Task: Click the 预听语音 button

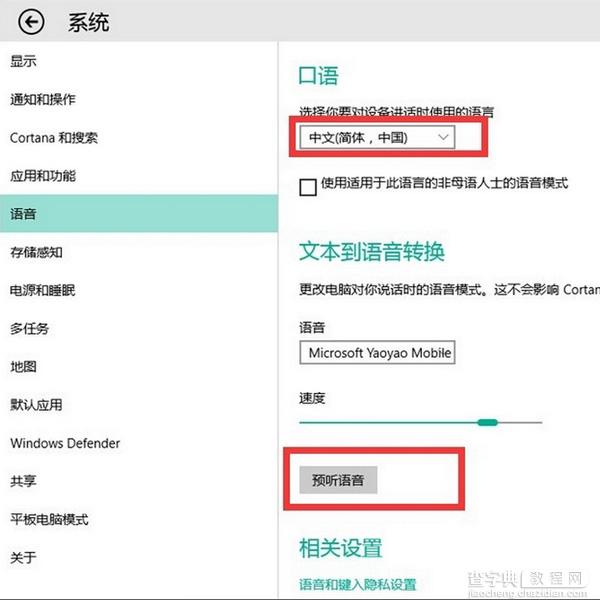Action: (338, 480)
